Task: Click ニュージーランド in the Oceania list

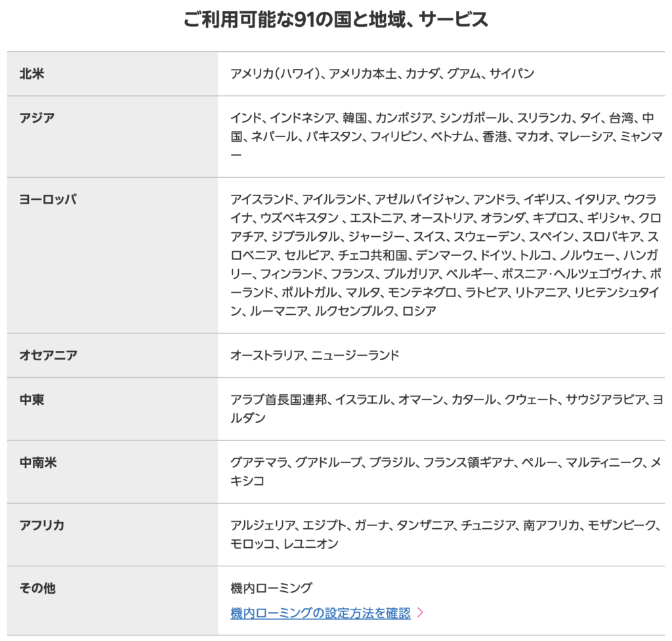Action: (x=354, y=356)
